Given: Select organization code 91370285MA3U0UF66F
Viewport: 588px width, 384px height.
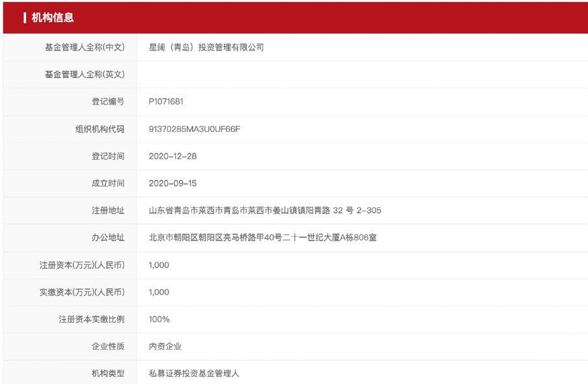Looking at the screenshot, I should click(194, 129).
